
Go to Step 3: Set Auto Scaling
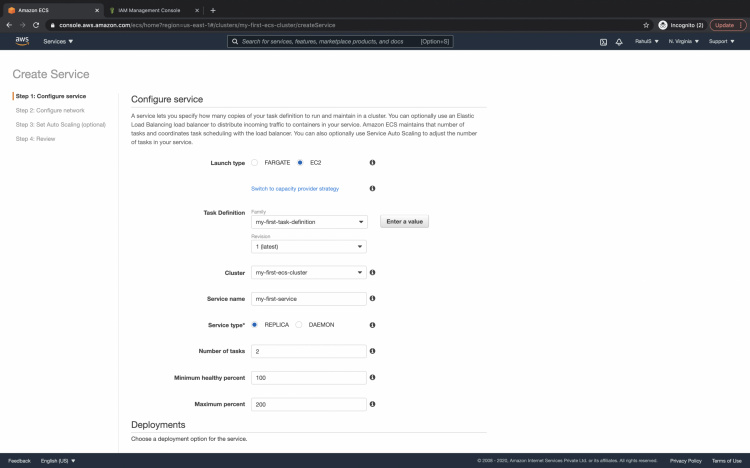(60, 124)
